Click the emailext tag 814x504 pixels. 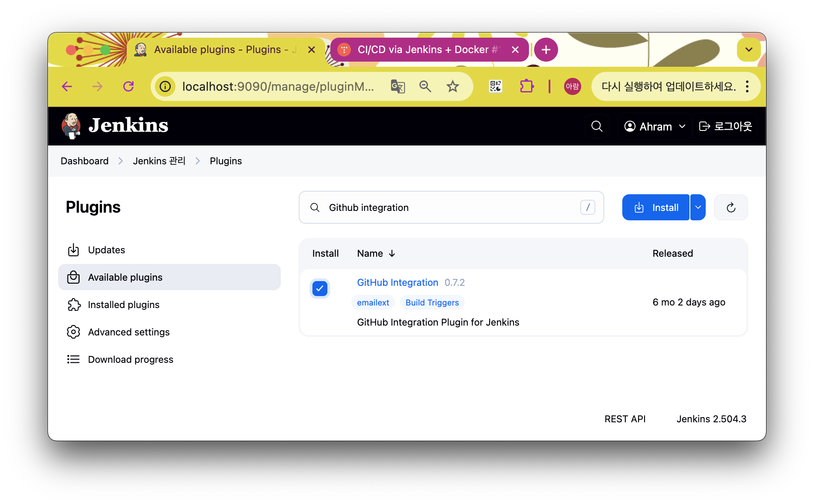point(373,302)
